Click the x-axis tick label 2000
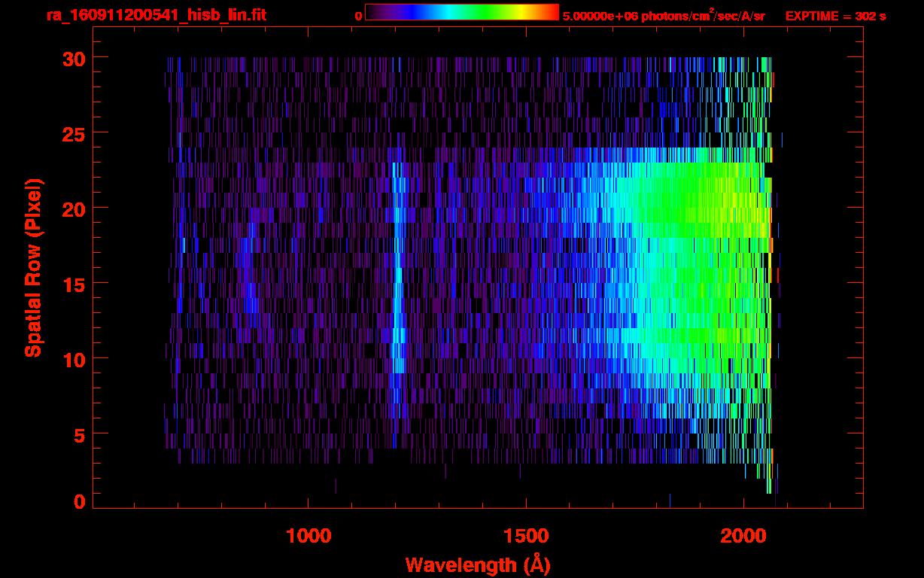924x578 pixels. click(x=743, y=536)
